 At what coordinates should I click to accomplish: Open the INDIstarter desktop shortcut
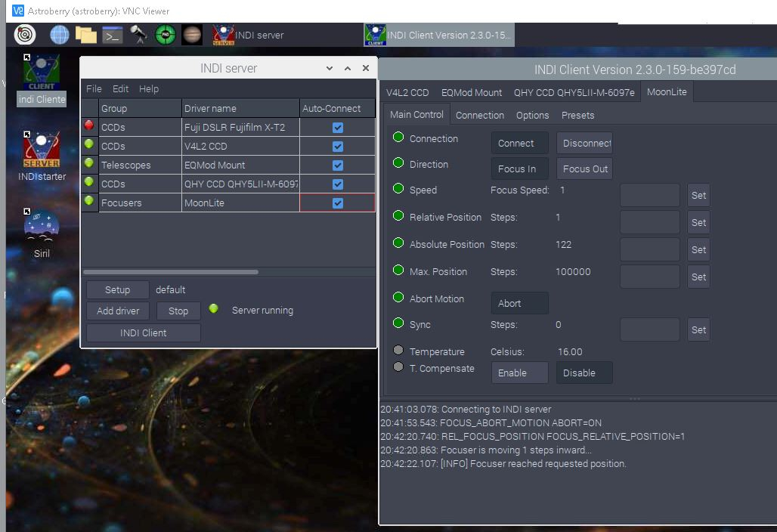(x=42, y=156)
